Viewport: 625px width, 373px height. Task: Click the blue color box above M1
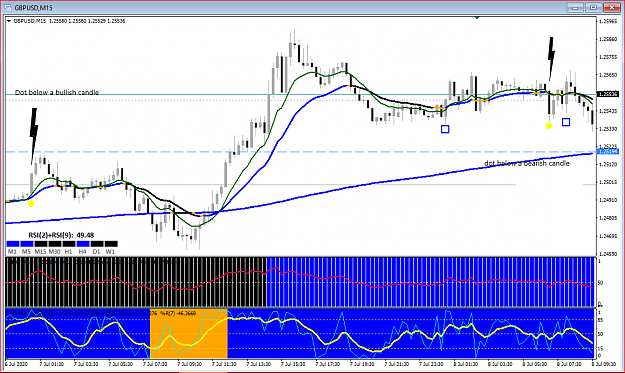pos(13,244)
